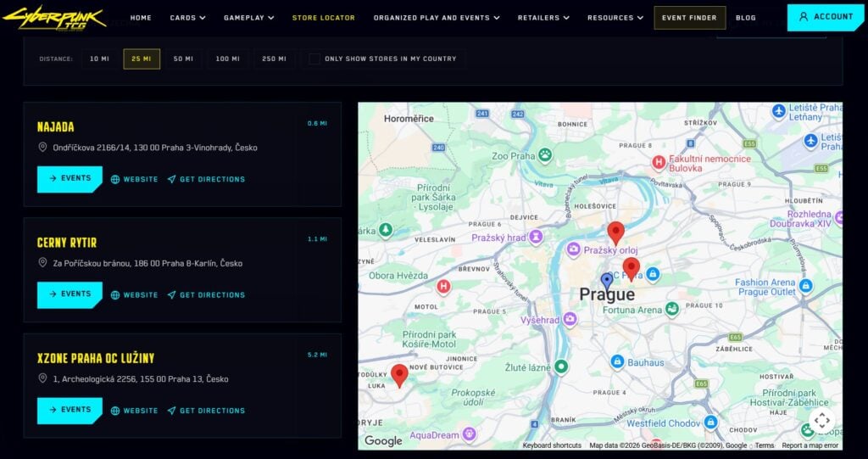This screenshot has height=459, width=868.
Task: Click the Letiště Praha Letňany airport icon
Action: (779, 111)
